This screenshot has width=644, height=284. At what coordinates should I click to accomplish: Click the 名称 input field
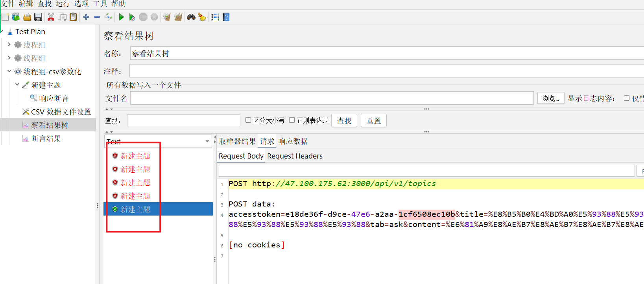coord(387,53)
